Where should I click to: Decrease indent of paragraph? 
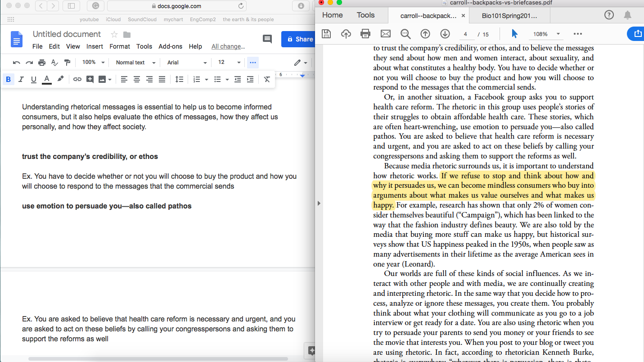point(238,80)
